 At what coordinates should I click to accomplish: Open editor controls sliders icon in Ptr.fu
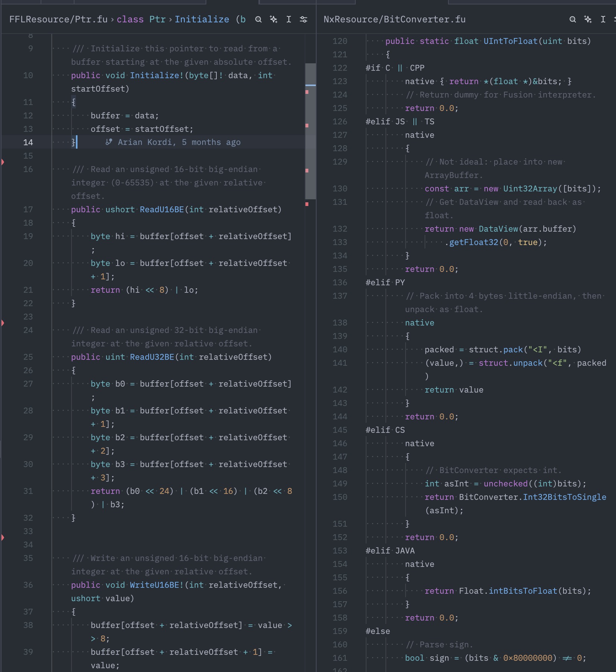304,19
